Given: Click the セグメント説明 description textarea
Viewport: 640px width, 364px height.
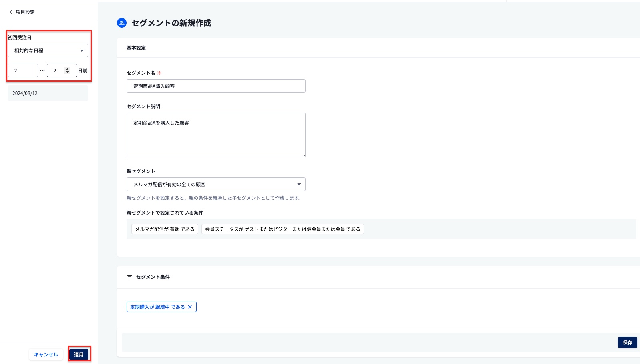Looking at the screenshot, I should point(216,135).
